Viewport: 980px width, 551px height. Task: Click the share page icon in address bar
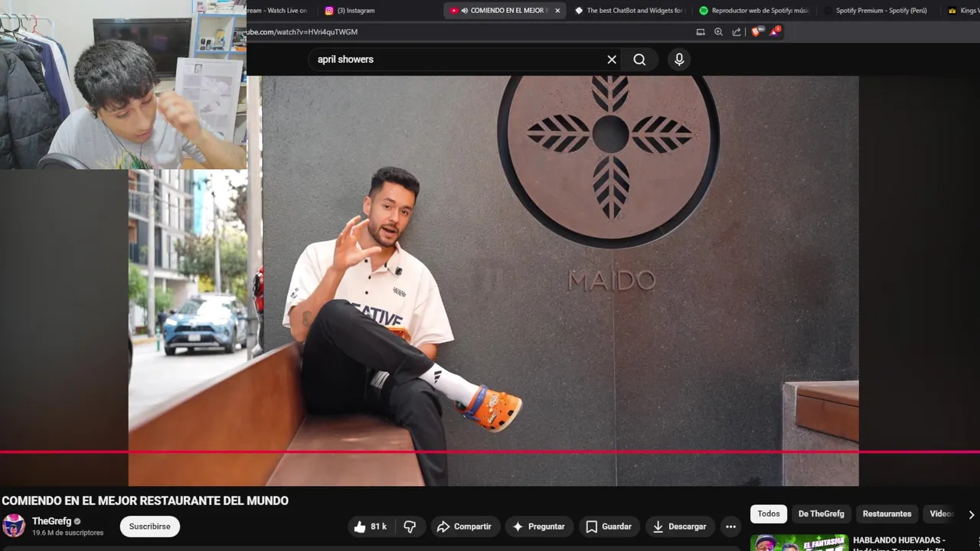pos(737,32)
